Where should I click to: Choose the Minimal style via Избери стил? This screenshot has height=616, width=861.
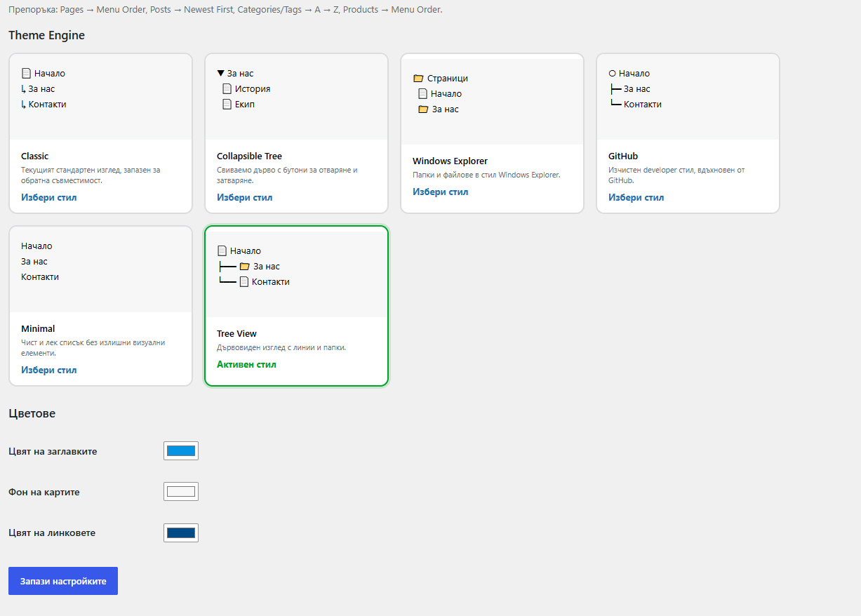coord(49,370)
